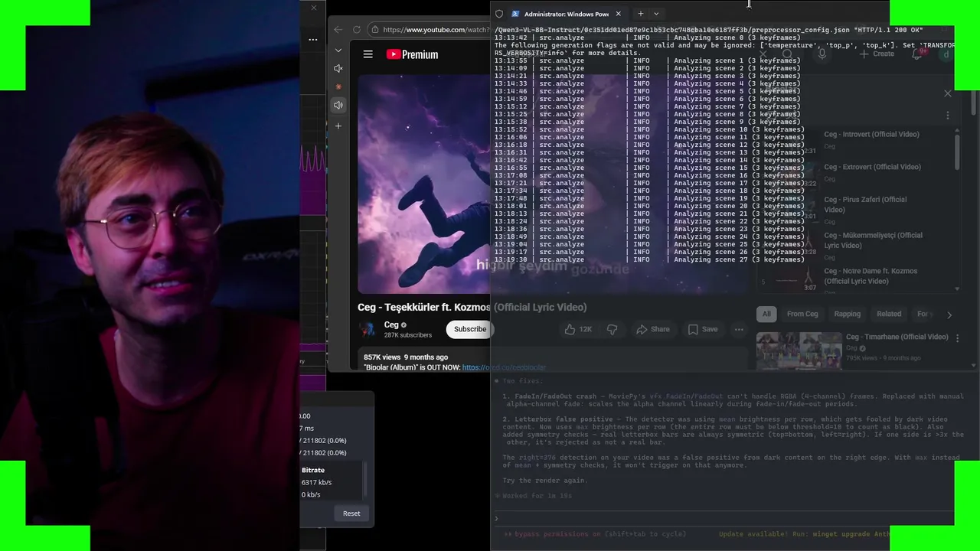The width and height of the screenshot is (980, 551).
Task: Open playlist panel three-dot options
Action: [x=948, y=116]
